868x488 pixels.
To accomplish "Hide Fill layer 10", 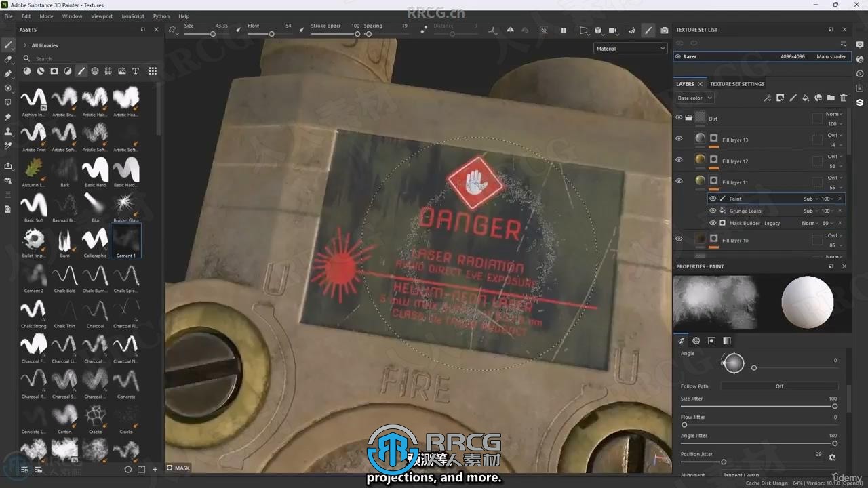I will tap(679, 239).
